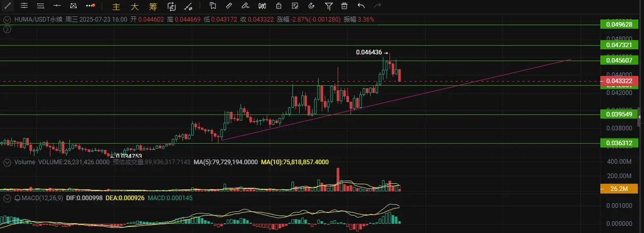Collapse the Volume indicator panel
644x233 pixels.
[7, 162]
